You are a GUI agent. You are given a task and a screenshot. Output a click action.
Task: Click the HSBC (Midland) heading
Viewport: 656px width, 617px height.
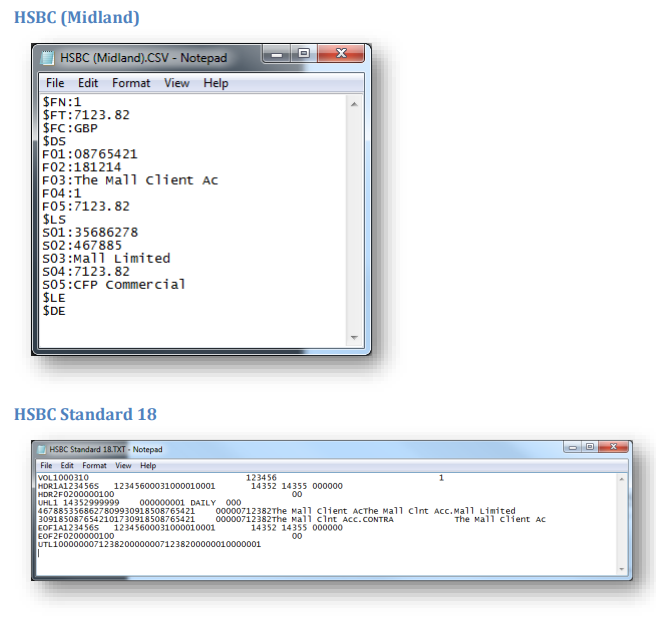[77, 18]
